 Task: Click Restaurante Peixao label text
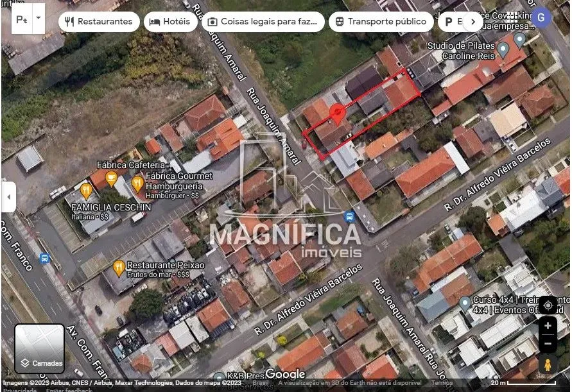[166, 265]
